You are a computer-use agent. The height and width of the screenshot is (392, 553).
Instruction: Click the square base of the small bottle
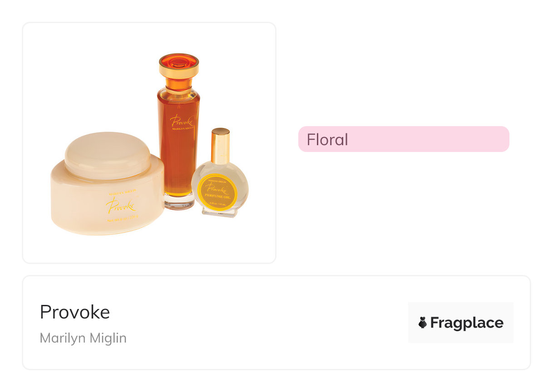(220, 212)
